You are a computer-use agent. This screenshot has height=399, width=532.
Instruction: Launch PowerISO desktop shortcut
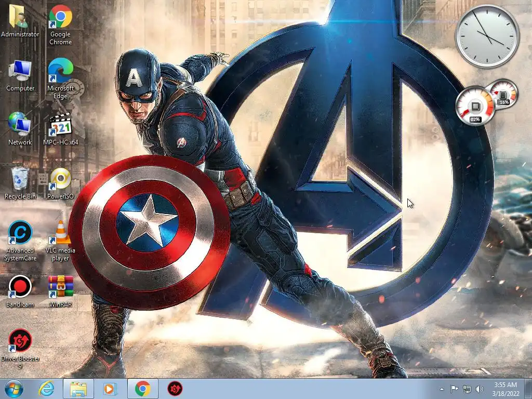[x=60, y=183]
